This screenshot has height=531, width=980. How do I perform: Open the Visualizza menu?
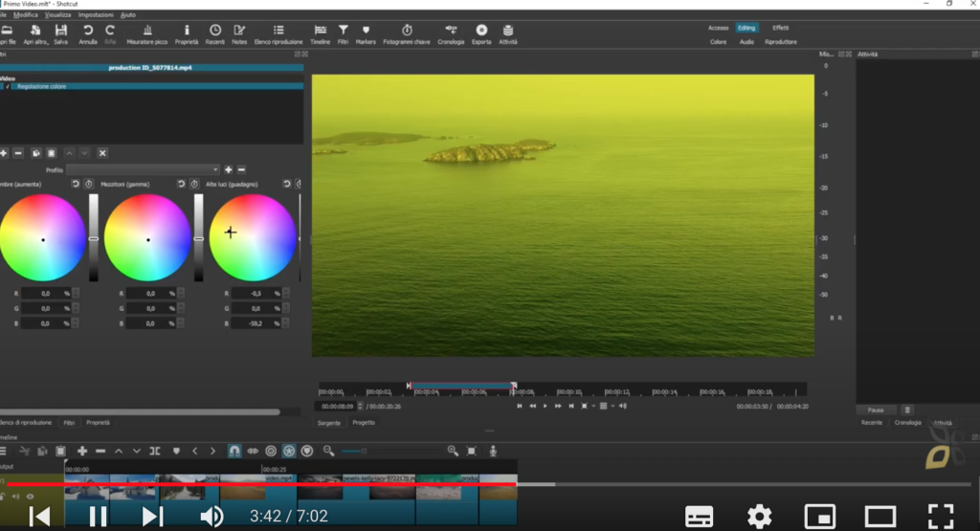(57, 14)
